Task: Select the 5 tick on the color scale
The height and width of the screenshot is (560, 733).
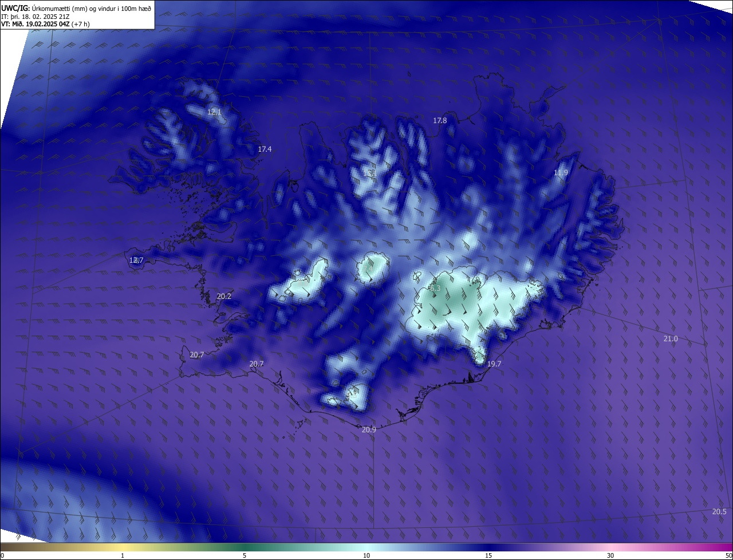Action: point(245,555)
